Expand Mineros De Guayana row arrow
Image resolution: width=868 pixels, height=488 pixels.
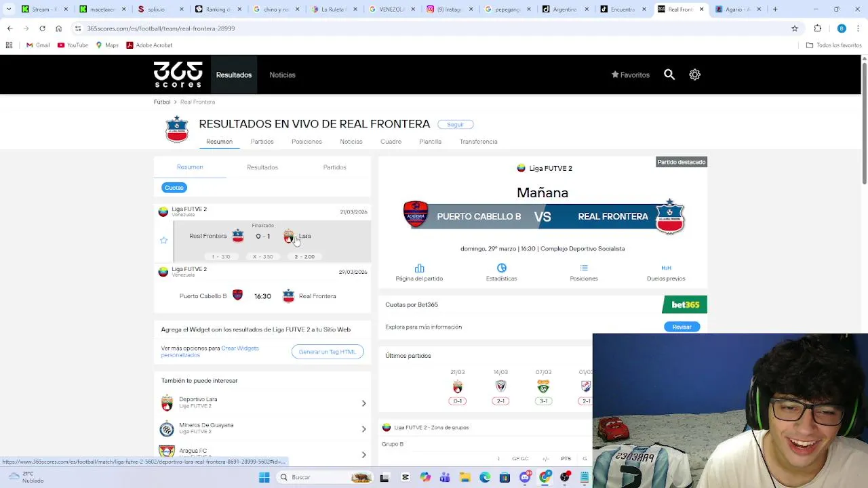[363, 429]
